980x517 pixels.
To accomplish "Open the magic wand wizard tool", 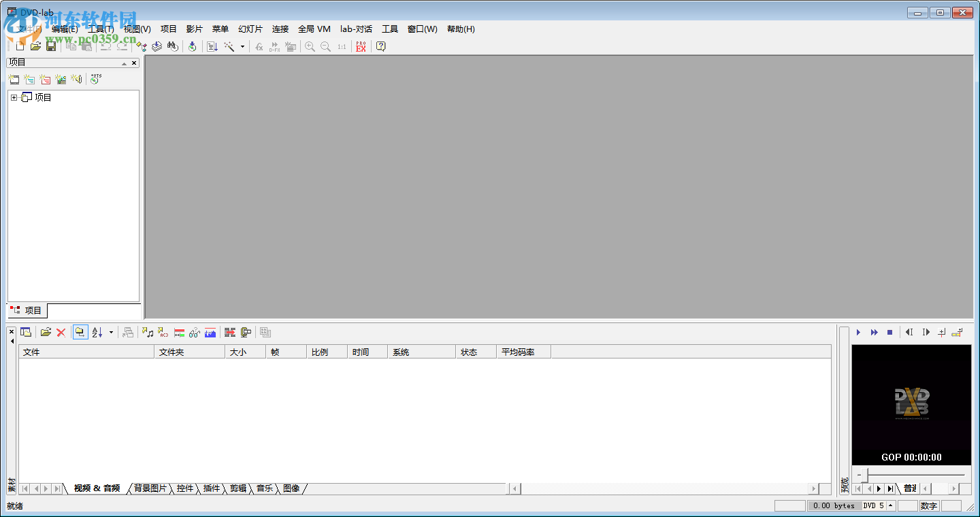I will [229, 46].
